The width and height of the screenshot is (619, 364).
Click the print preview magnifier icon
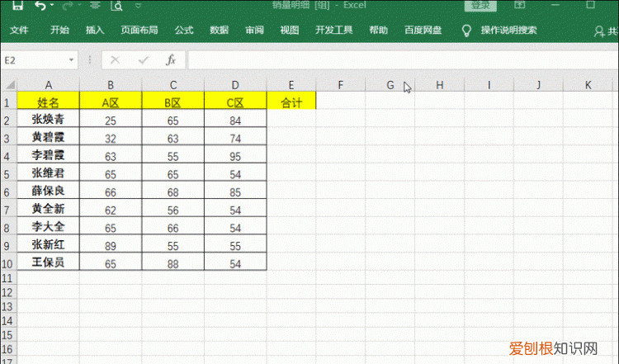(116, 5)
